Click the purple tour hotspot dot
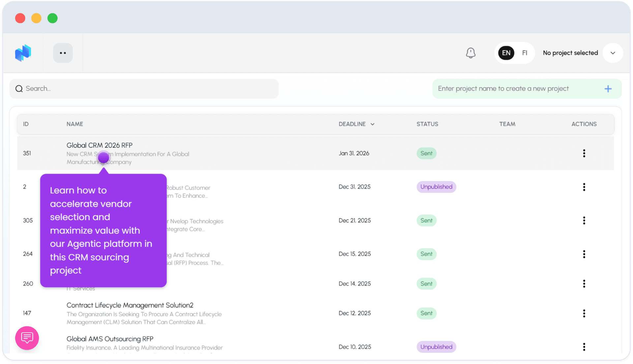633x364 pixels. tap(104, 158)
